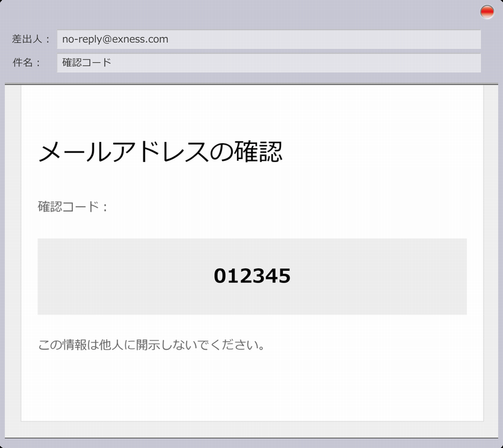
Task: Select the heading メールアドレスの確認
Action: [160, 152]
